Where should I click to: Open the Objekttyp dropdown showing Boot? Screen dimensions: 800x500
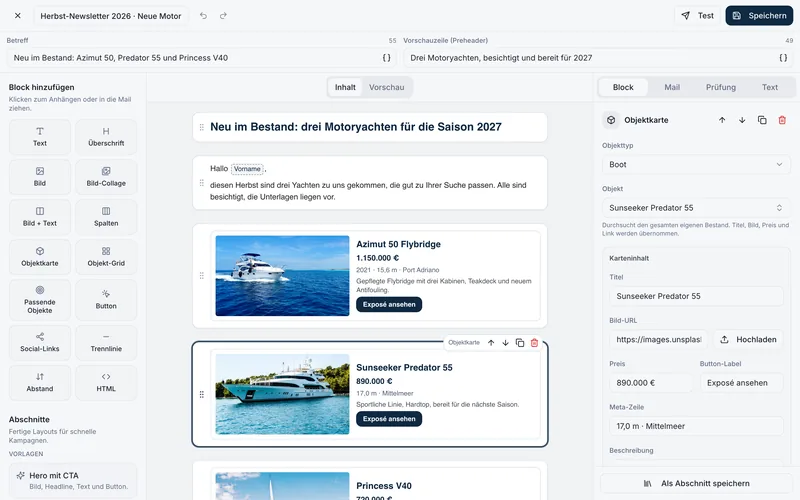pos(696,165)
